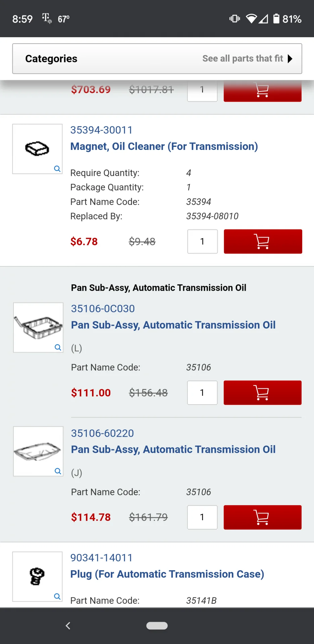Open part number 35394-30011 link
The height and width of the screenshot is (644, 314).
point(101,130)
